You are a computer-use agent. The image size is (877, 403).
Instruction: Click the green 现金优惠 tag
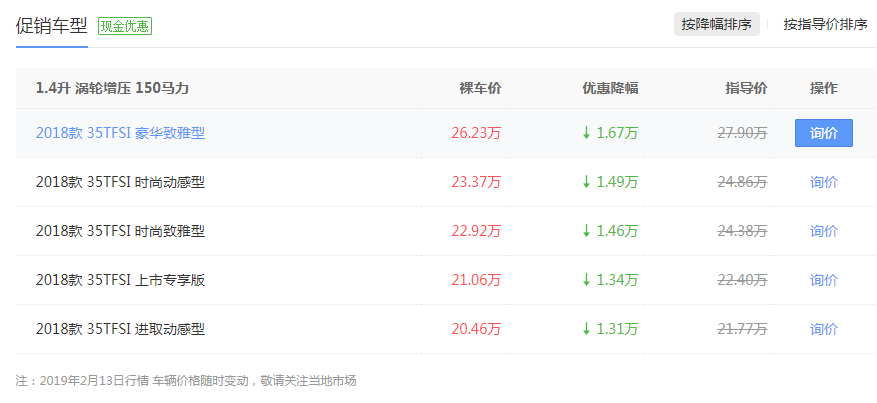click(125, 26)
